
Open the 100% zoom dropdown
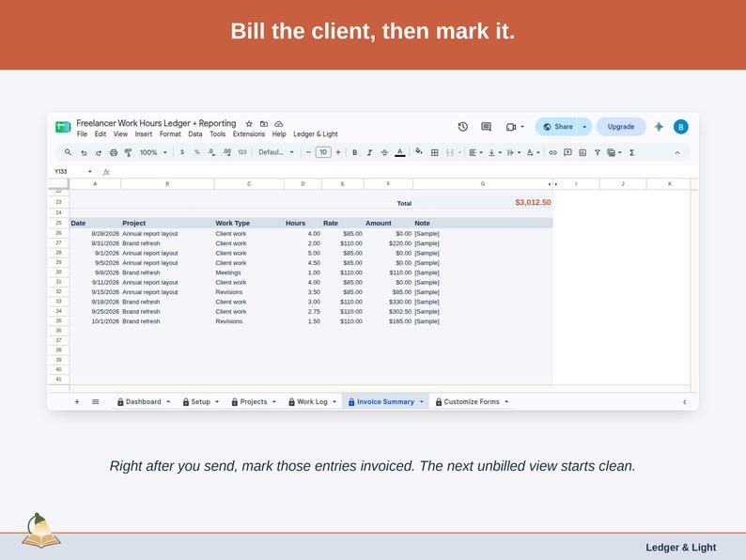[x=153, y=153]
